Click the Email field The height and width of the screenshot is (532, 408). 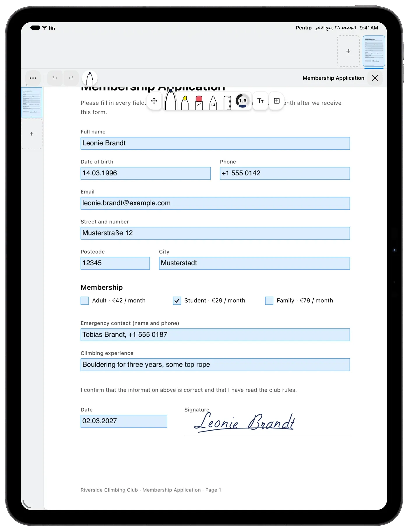click(x=215, y=203)
